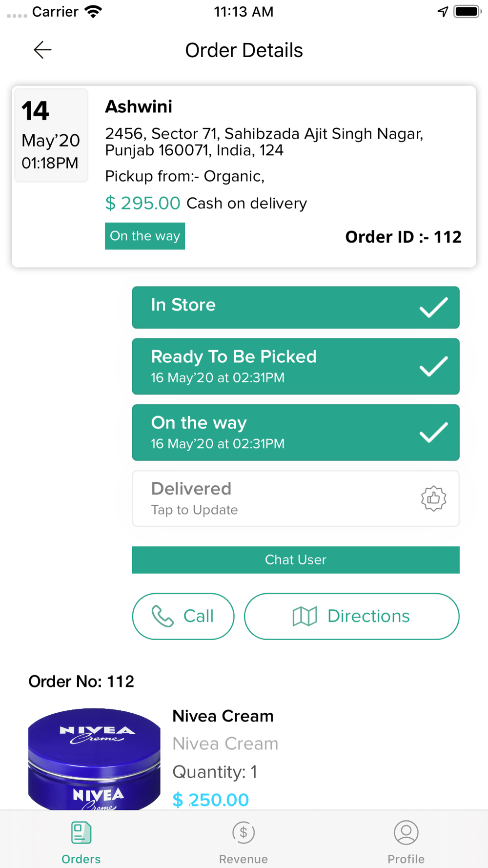
Task: Select the Profile tab label
Action: pos(406,859)
